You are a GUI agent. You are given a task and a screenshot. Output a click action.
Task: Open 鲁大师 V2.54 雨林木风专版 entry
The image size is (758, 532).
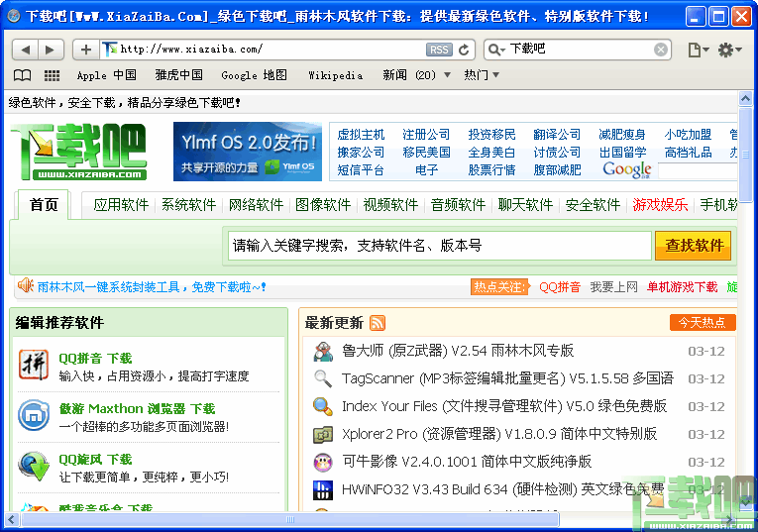[458, 351]
